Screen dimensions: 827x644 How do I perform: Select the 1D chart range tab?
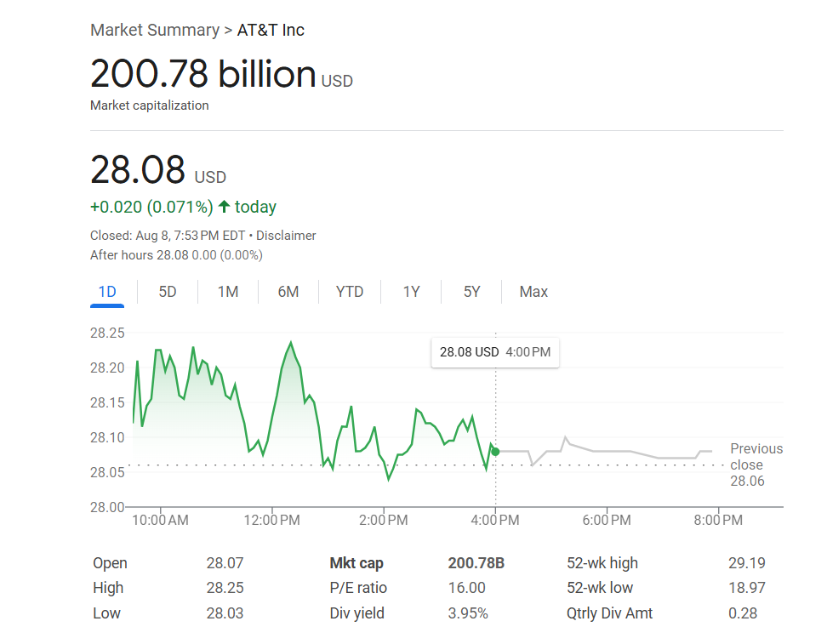107,292
